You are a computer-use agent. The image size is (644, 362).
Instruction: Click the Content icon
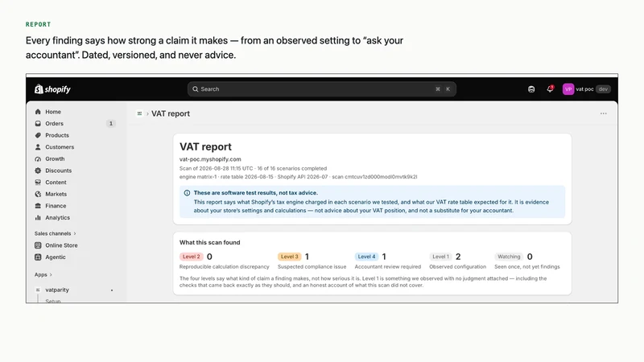coord(38,183)
